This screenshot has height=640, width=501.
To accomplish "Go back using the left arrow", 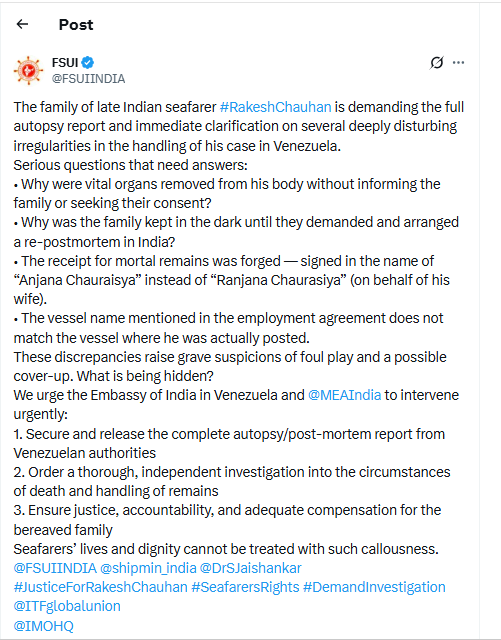I will 22,24.
